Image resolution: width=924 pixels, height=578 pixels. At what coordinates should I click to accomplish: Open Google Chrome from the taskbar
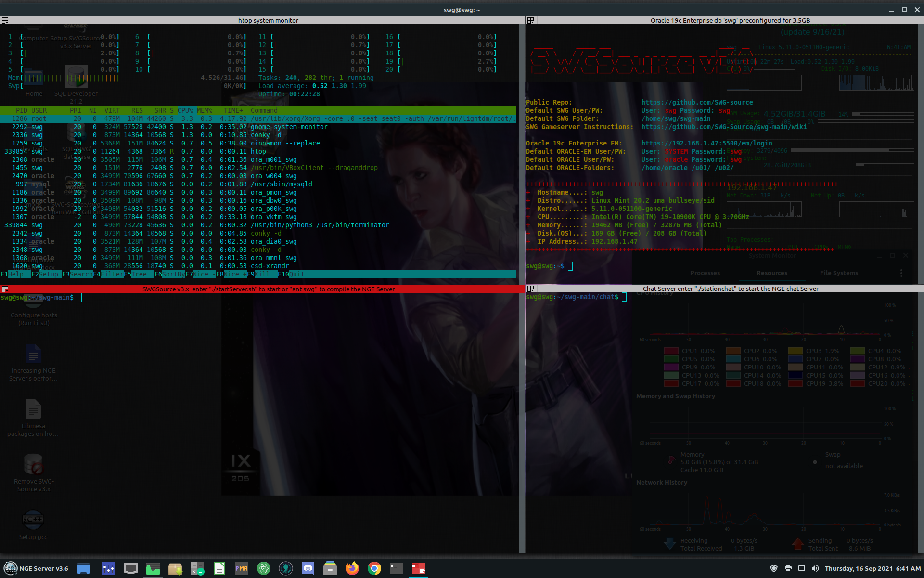374,568
